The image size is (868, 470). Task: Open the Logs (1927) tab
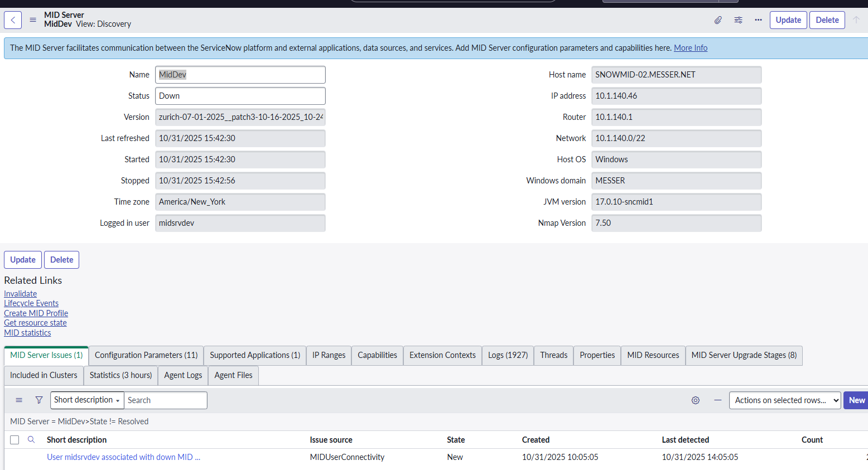(508, 355)
